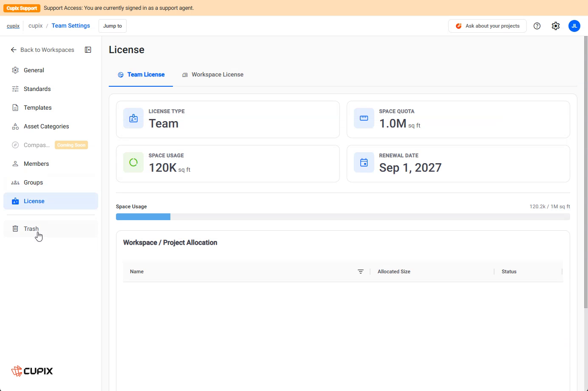
Task: Click the page vertical scrollbar
Action: pos(586,172)
